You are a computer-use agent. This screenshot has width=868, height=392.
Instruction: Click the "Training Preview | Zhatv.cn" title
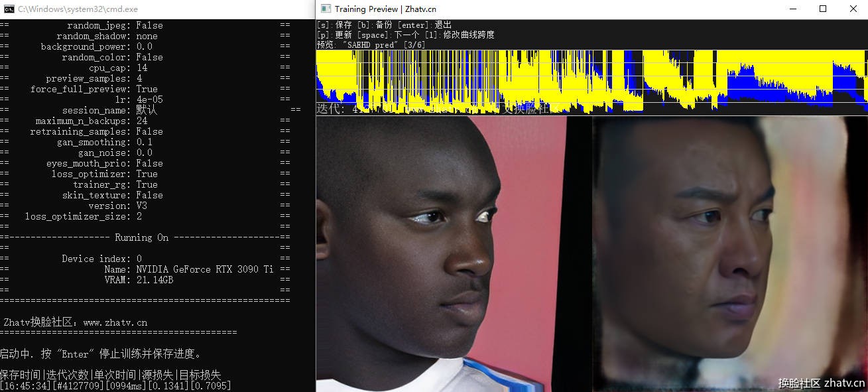tap(385, 9)
